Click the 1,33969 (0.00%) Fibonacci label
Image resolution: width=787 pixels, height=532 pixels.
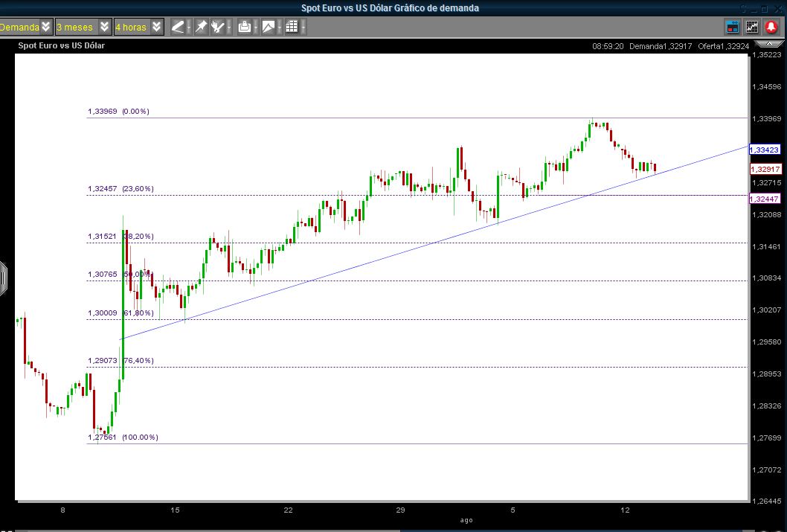(x=118, y=112)
